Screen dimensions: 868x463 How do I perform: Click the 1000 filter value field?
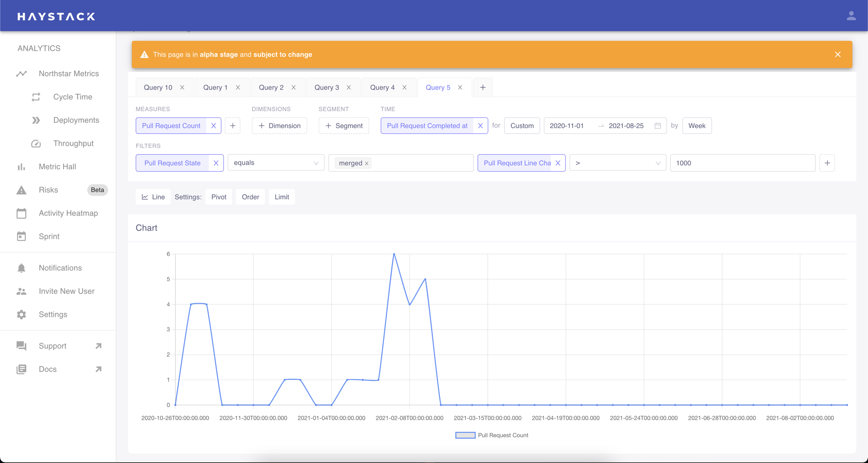coord(742,163)
